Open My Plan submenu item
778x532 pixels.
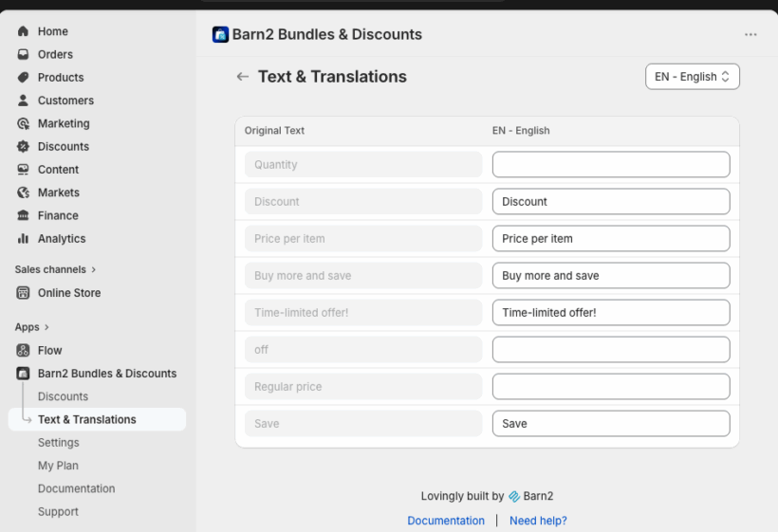pos(58,466)
